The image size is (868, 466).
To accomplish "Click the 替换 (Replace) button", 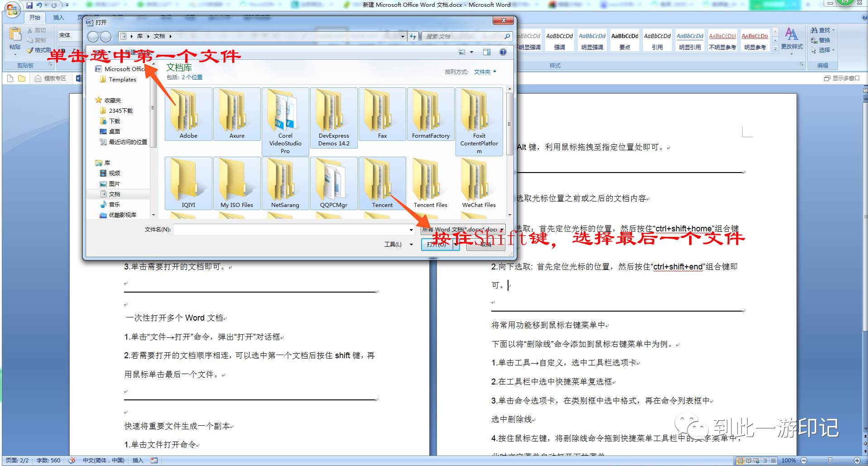I will [820, 40].
